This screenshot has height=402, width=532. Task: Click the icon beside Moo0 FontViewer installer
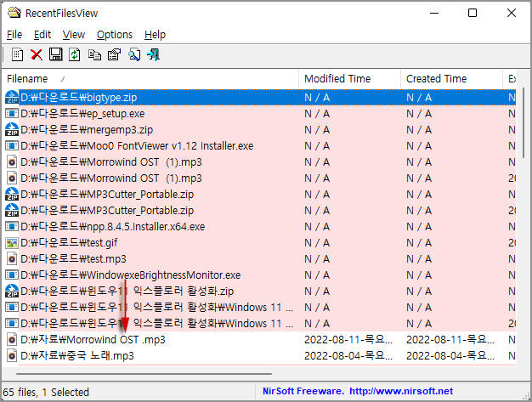tap(12, 146)
